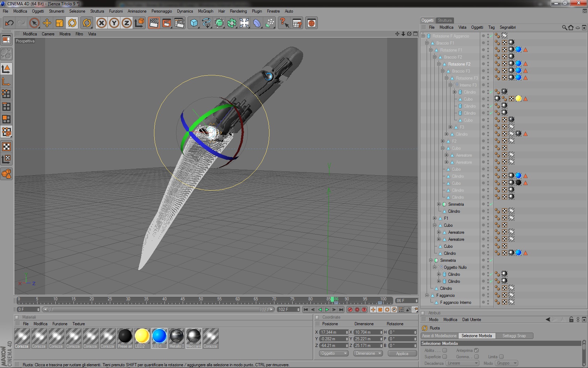Select the black Prese ari material

(125, 338)
